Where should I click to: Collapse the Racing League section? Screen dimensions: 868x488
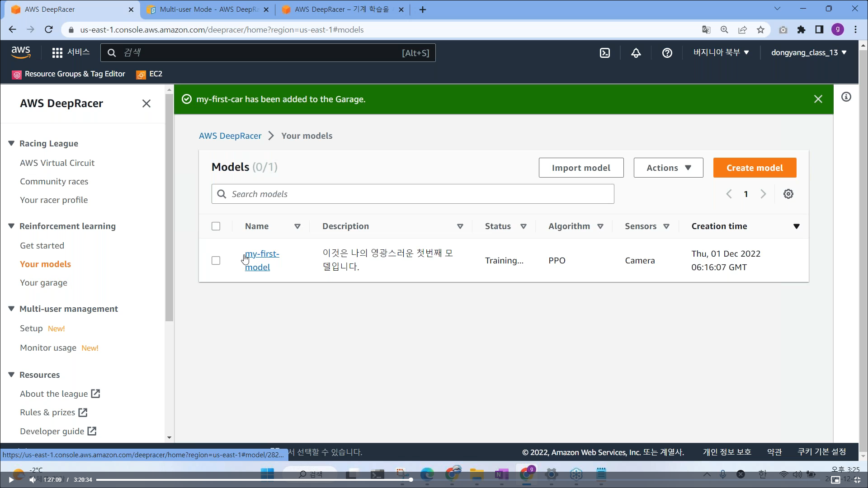(11, 143)
